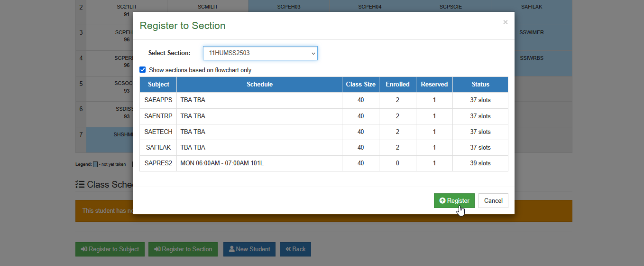Click the 39 slots status cell
Viewport: 644px width, 266px height.
coord(480,163)
